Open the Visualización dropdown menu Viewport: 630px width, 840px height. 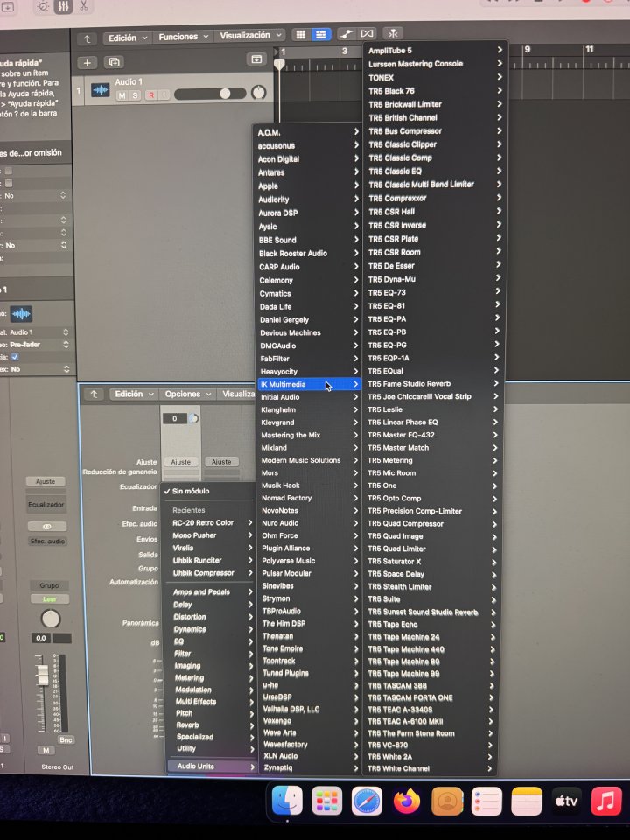click(250, 35)
